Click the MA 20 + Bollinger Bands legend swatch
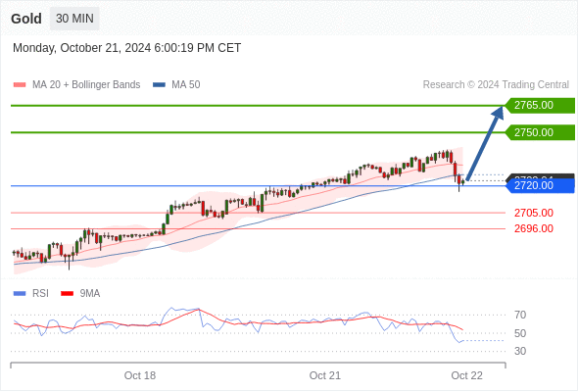Image resolution: width=578 pixels, height=392 pixels. (20, 85)
